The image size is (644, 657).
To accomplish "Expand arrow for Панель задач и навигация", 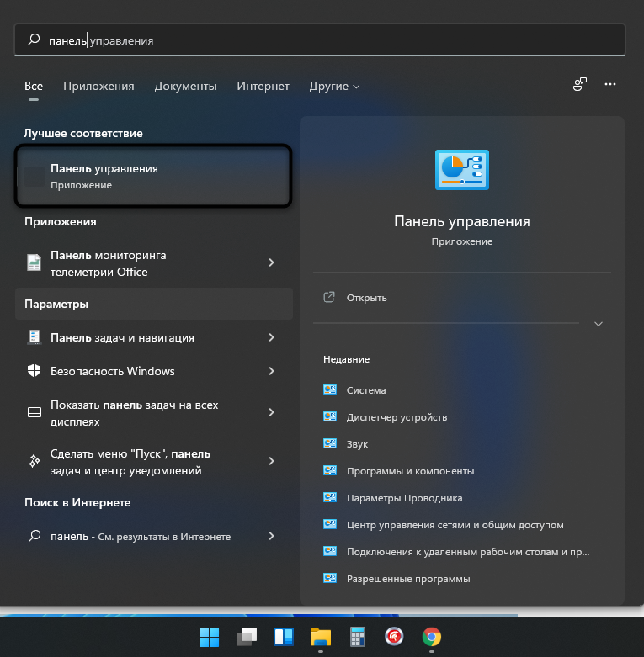I will (x=271, y=337).
